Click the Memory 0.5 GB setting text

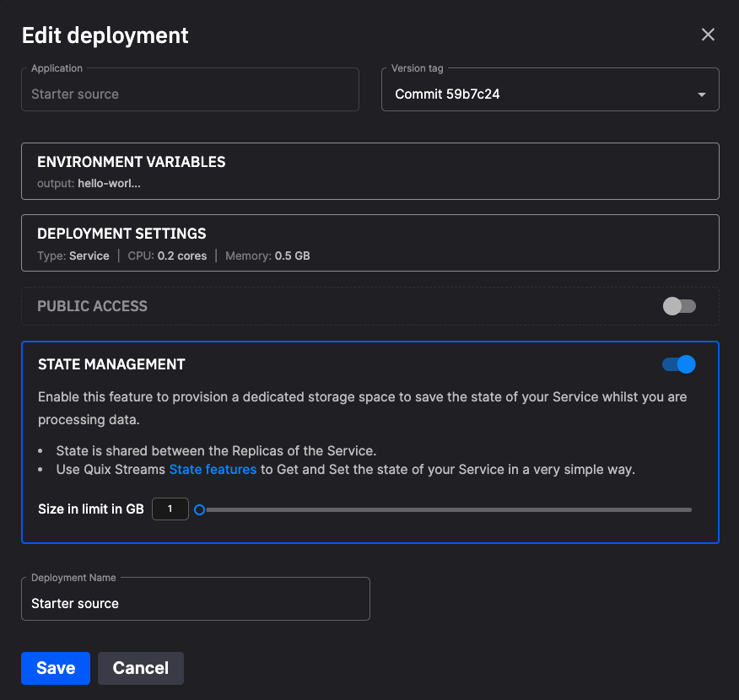(267, 256)
